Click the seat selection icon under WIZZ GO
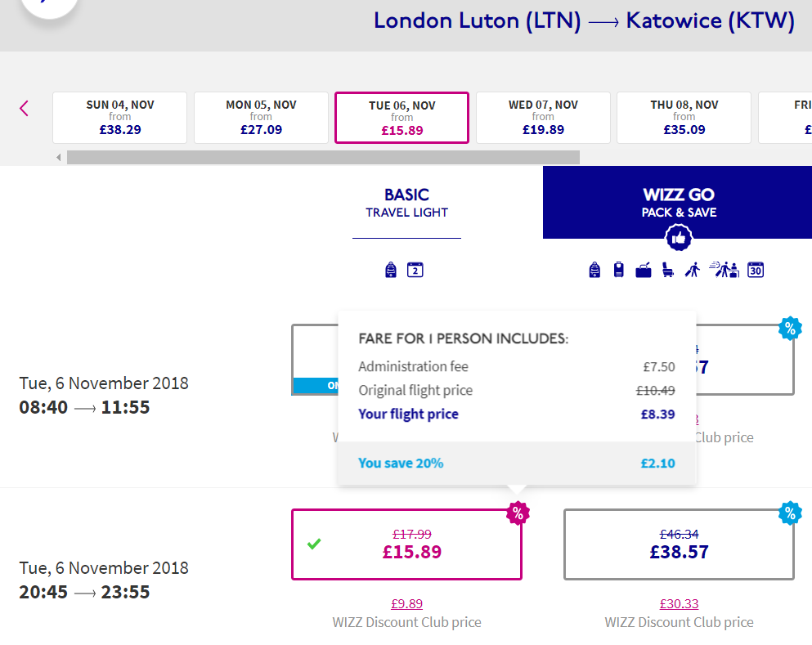The width and height of the screenshot is (812, 645). [668, 270]
